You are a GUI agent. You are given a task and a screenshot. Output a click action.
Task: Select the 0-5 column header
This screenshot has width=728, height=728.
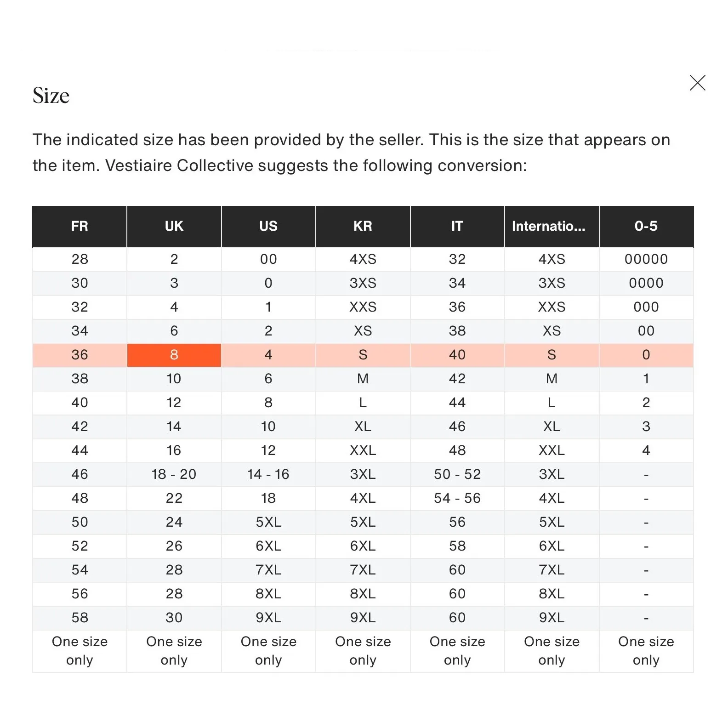click(x=646, y=226)
